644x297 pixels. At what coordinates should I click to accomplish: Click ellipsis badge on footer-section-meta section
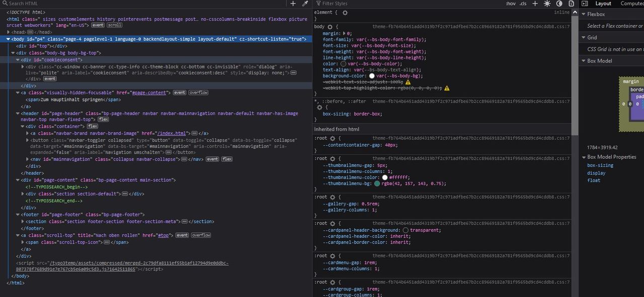[x=185, y=222]
